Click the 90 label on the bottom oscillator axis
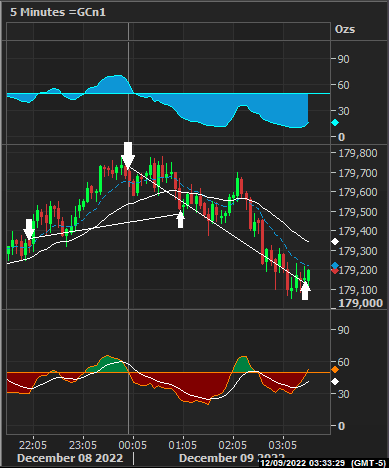 tap(343, 330)
